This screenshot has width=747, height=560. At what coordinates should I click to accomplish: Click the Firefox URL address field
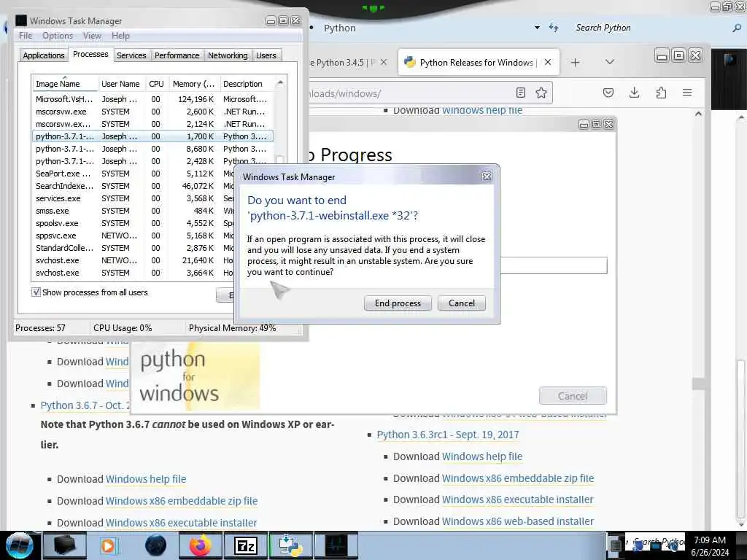pyautogui.click(x=410, y=93)
